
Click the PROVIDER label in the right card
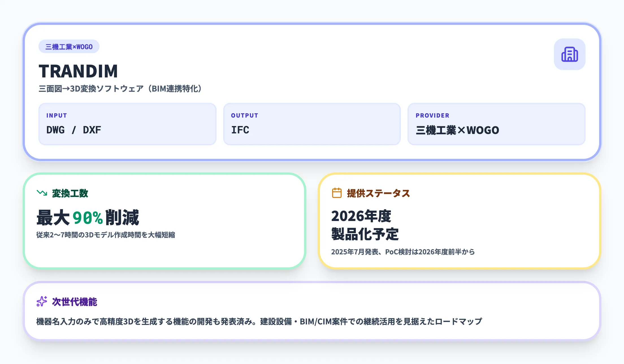point(432,115)
